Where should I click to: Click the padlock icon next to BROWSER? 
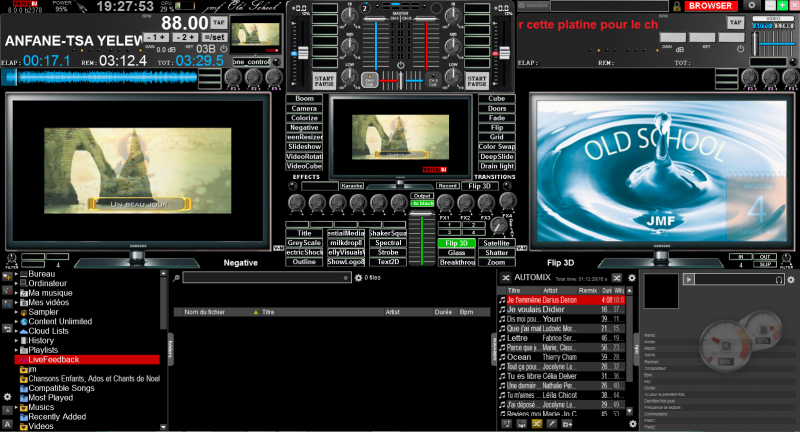click(677, 6)
